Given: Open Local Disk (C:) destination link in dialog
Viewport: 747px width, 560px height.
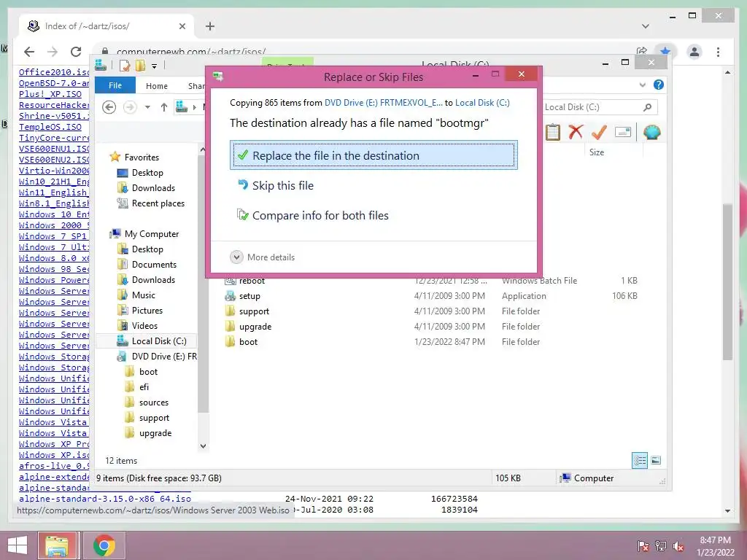Looking at the screenshot, I should (482, 103).
